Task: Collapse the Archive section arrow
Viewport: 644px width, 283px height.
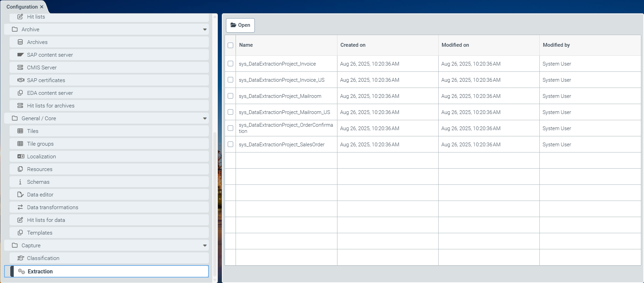Action: [x=205, y=30]
